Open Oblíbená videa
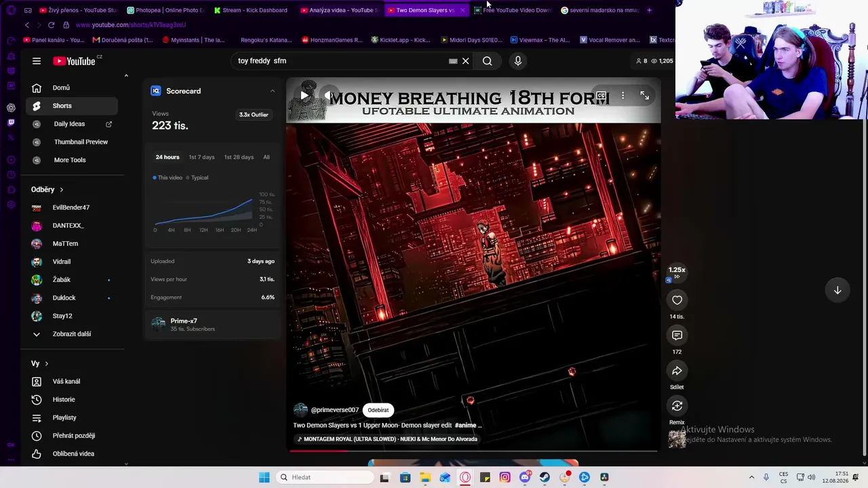Screen dimensions: 868x488 coord(72,454)
